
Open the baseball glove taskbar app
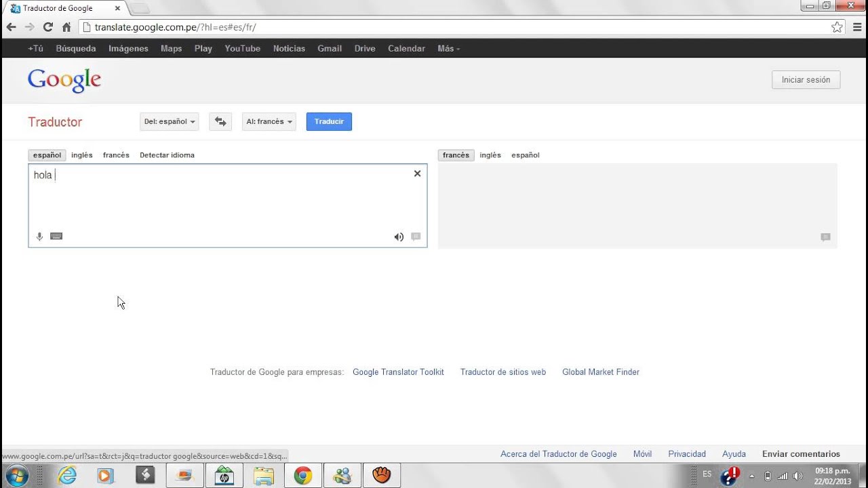tap(381, 476)
